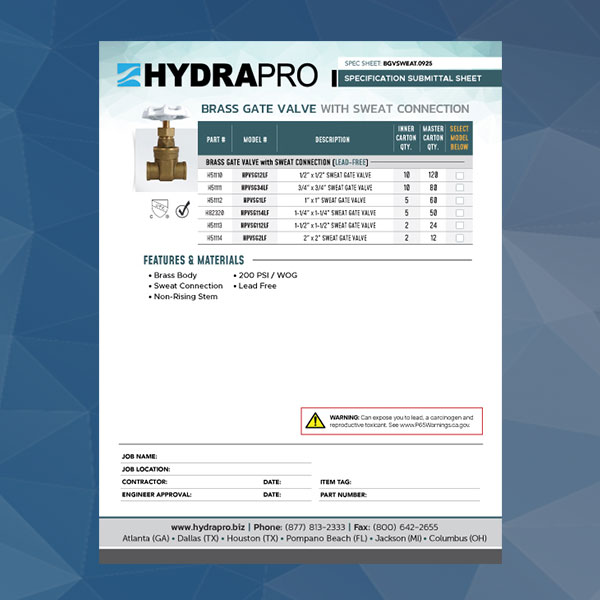The height and width of the screenshot is (600, 600).
Task: Click part number H51112
Action: coord(215,200)
